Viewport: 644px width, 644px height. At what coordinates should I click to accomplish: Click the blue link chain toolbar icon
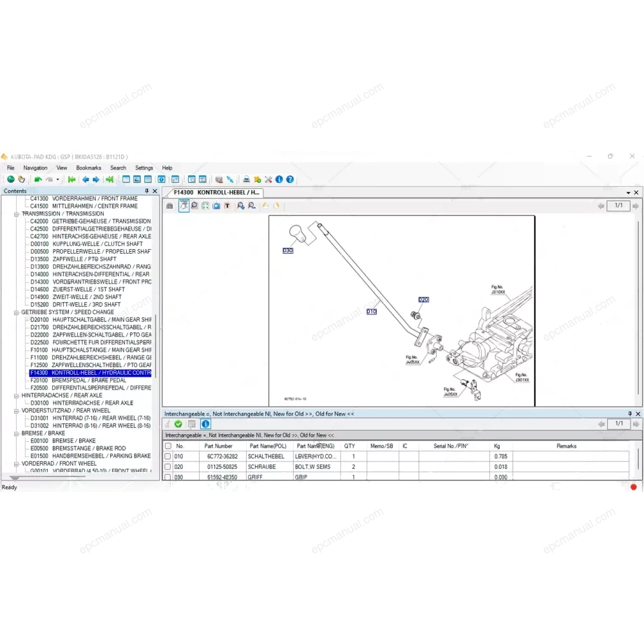[230, 180]
